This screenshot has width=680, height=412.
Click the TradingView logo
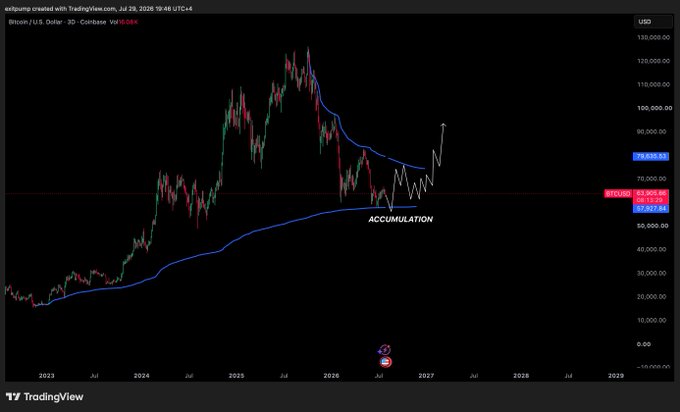click(44, 396)
